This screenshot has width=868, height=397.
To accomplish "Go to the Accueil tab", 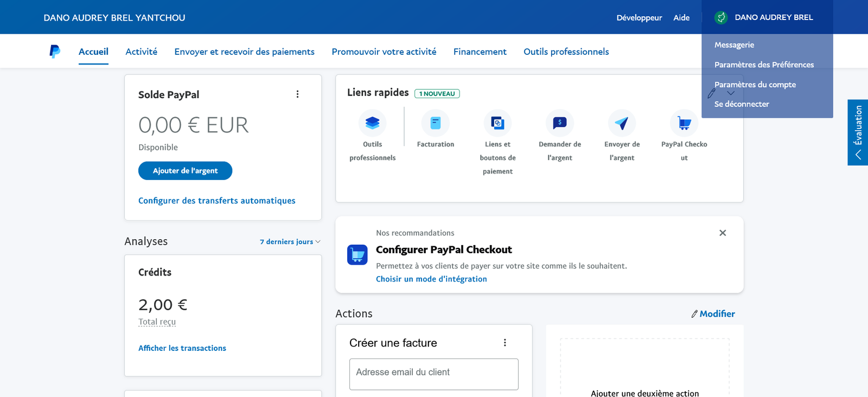I will (93, 52).
